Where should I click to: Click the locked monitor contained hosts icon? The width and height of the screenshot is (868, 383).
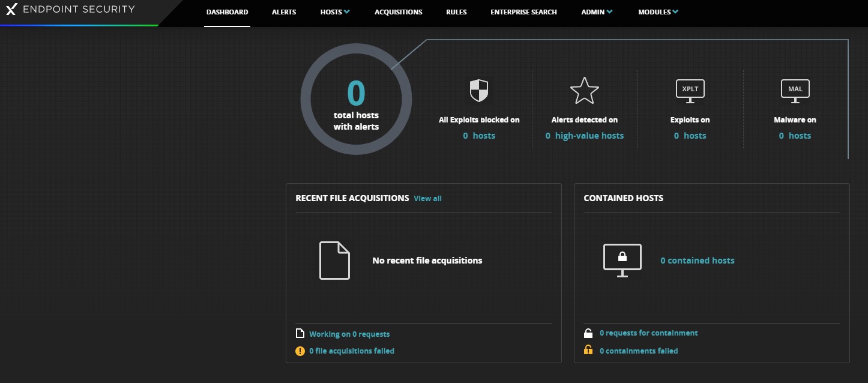click(x=622, y=260)
